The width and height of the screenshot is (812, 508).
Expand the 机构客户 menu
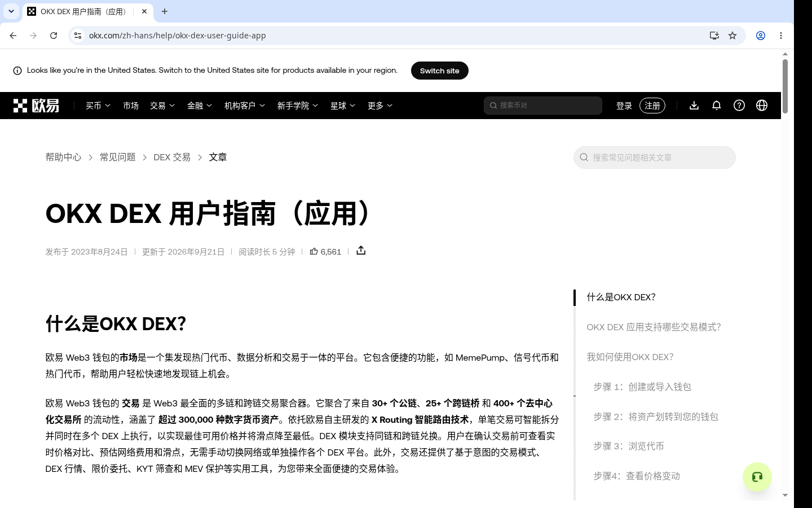[245, 106]
